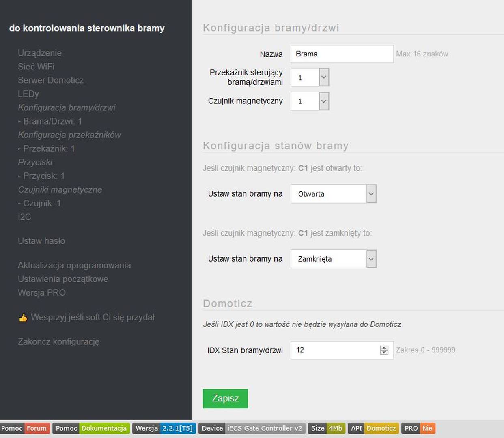The image size is (504, 438).
Task: Click the Konfiguracja przekaźników sidebar heading
Action: tap(69, 135)
